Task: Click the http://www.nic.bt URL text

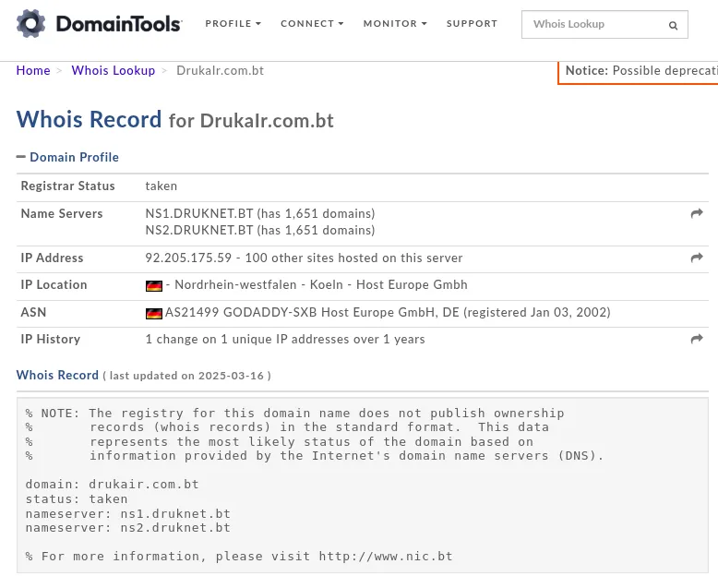Action: click(386, 557)
